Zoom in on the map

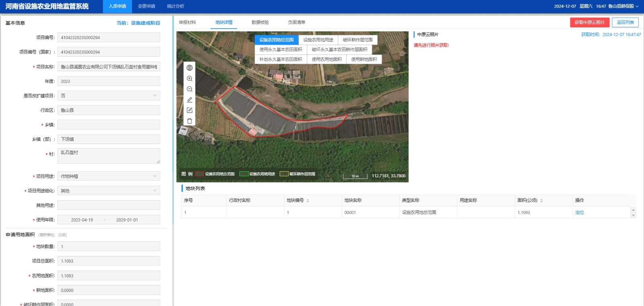click(190, 78)
